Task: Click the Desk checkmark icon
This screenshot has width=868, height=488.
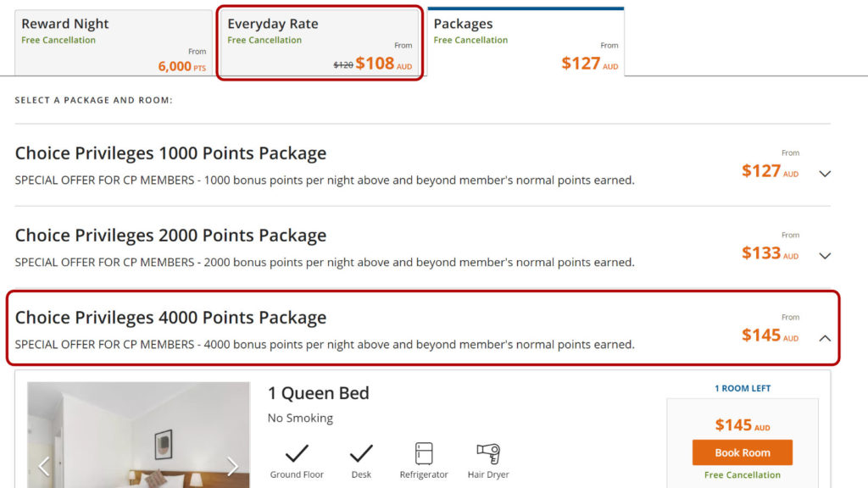Action: coord(361,452)
